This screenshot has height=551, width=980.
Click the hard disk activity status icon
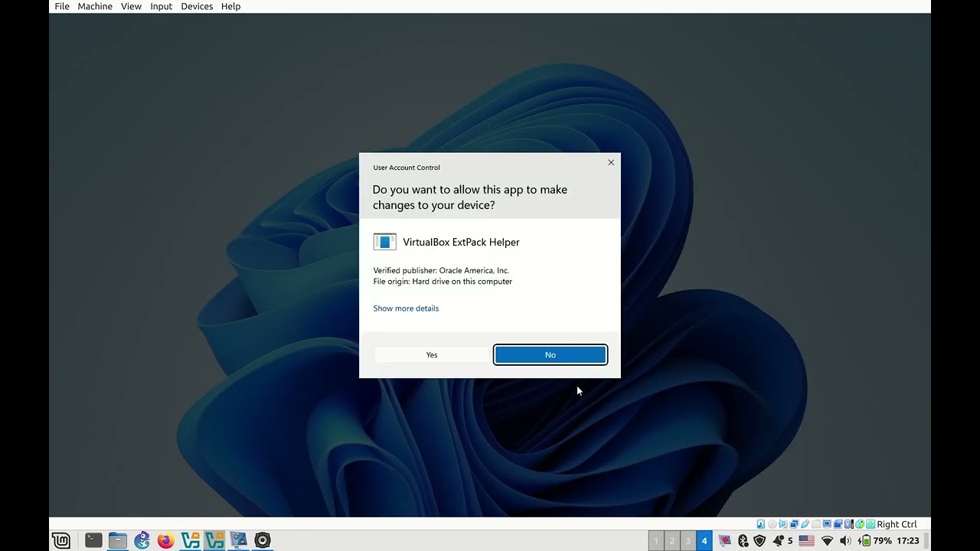click(760, 524)
